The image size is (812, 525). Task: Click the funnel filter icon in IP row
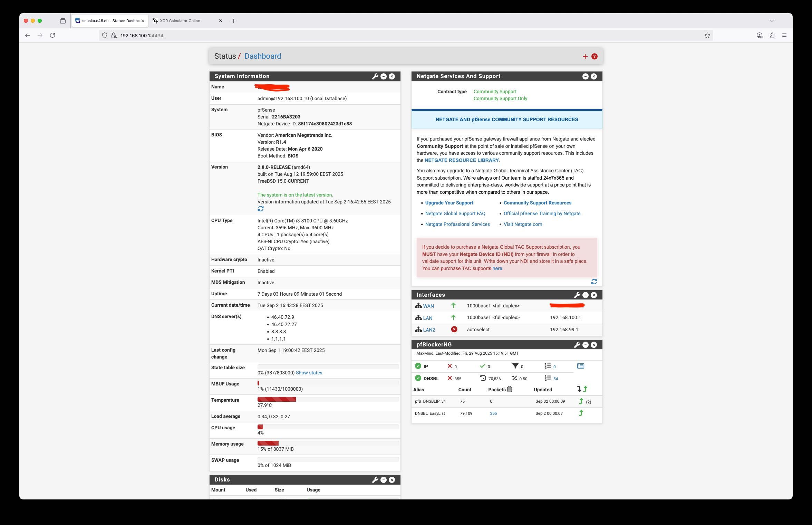(x=515, y=366)
